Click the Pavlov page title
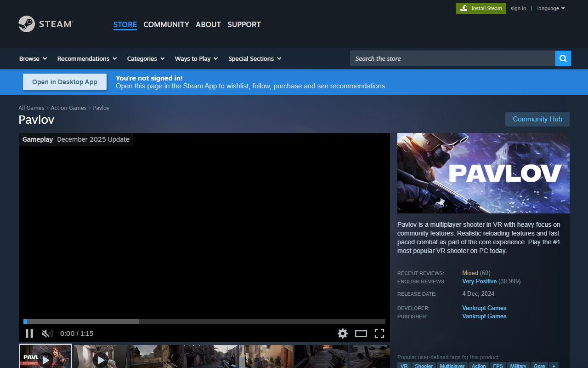The width and height of the screenshot is (588, 368). [36, 120]
